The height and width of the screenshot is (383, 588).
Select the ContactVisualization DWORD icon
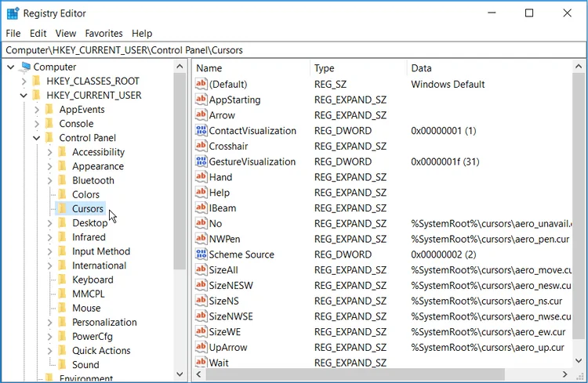201,130
